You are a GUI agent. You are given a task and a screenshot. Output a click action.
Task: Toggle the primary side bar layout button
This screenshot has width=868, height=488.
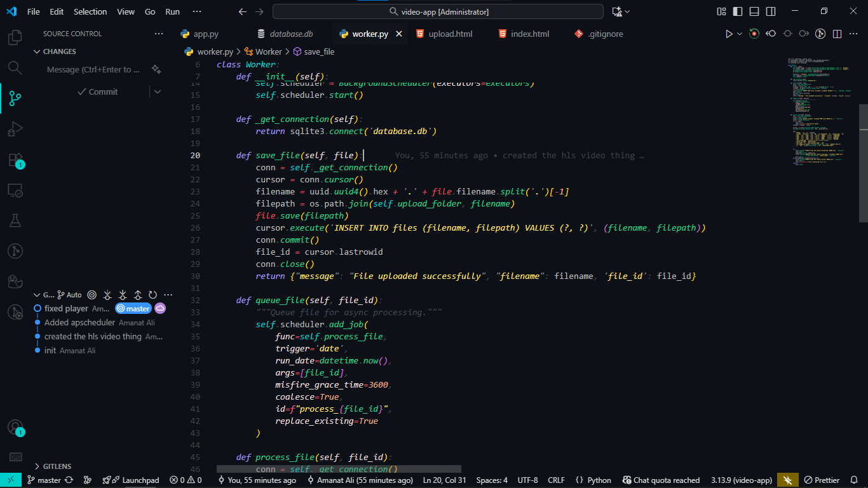(738, 11)
